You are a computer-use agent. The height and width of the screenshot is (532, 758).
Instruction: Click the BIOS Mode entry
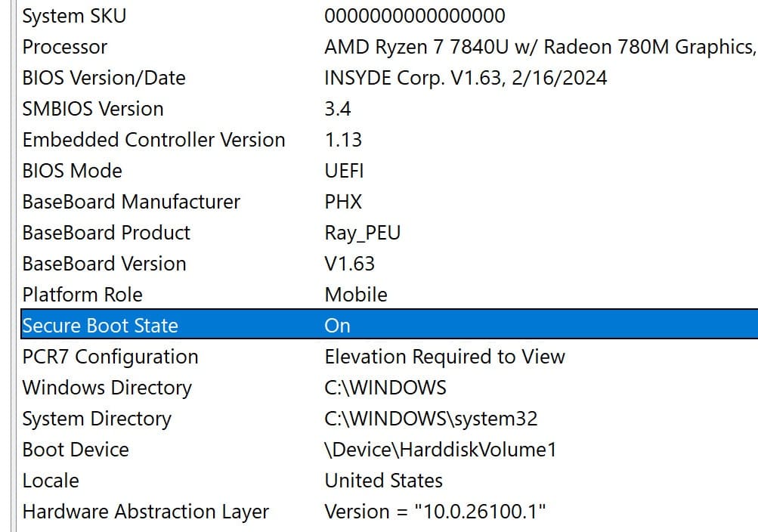click(x=73, y=170)
